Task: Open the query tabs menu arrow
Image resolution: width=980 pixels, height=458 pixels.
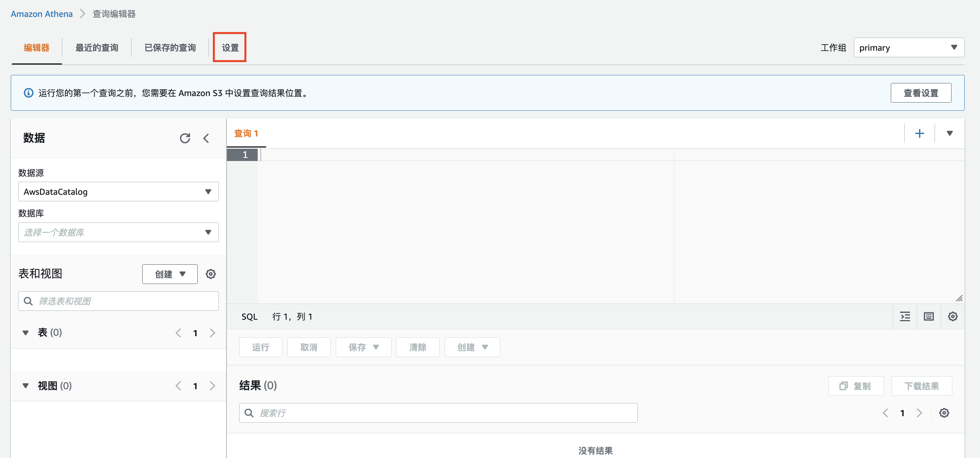Action: coord(950,133)
